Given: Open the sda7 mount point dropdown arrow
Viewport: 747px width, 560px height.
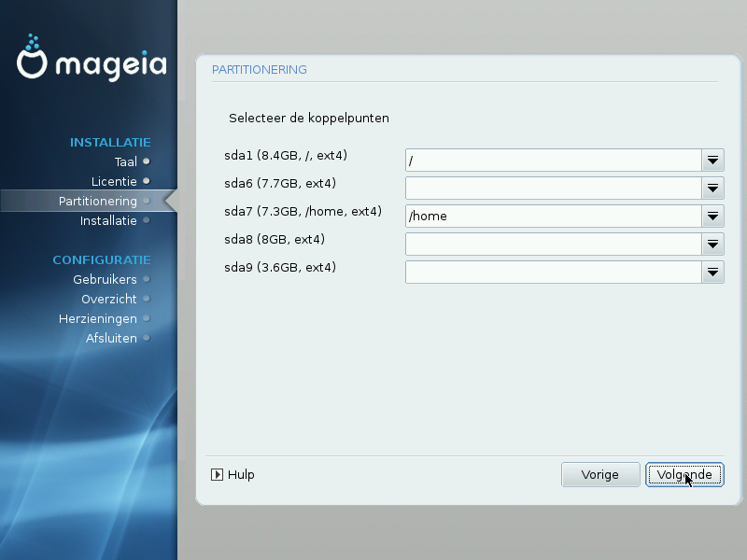Looking at the screenshot, I should coord(712,217).
